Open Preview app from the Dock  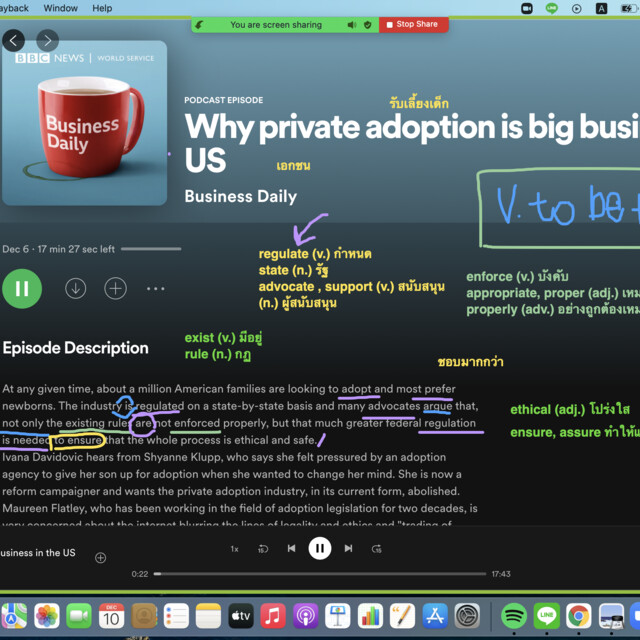(611, 616)
